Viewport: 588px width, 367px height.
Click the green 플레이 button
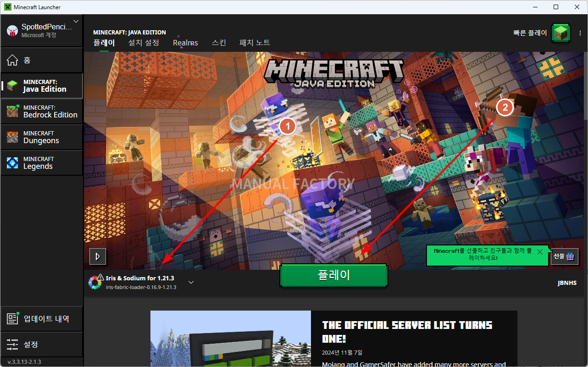tap(334, 275)
